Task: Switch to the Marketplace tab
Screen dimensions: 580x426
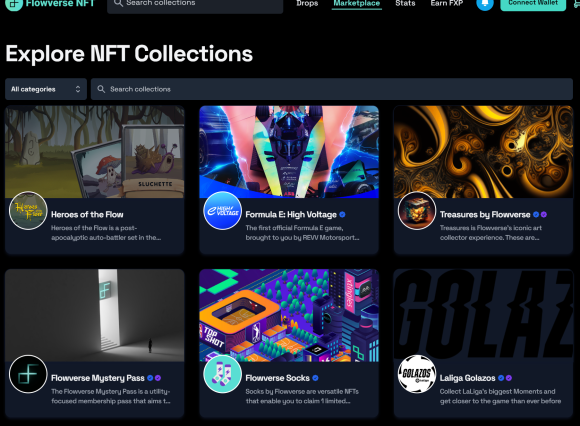Action: (357, 3)
